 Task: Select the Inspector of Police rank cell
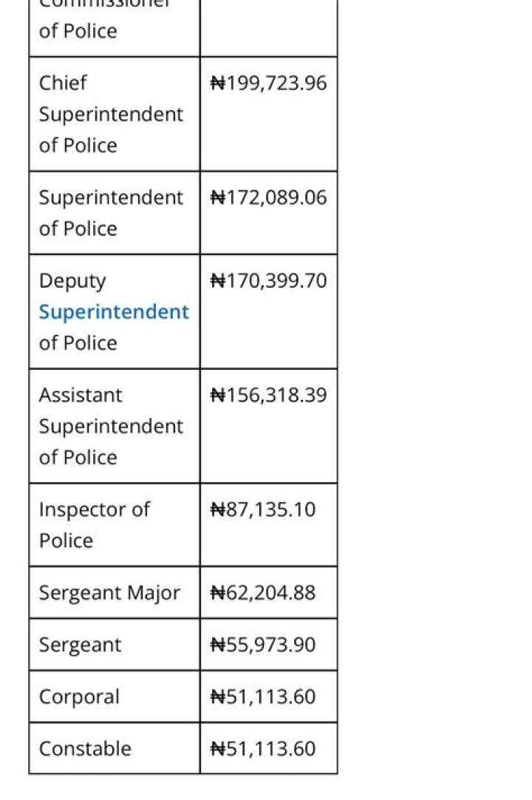click(x=94, y=525)
